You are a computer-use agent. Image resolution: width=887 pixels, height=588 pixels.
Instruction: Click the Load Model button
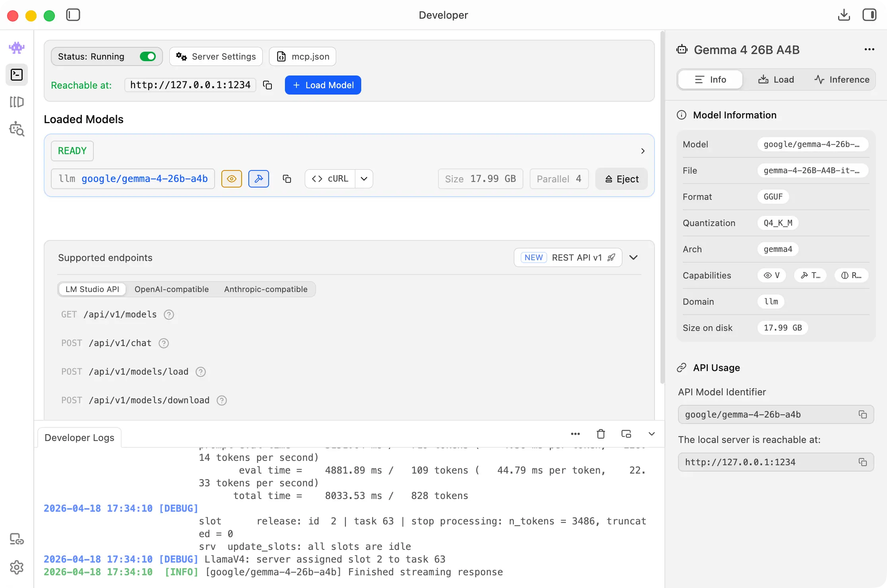323,85
